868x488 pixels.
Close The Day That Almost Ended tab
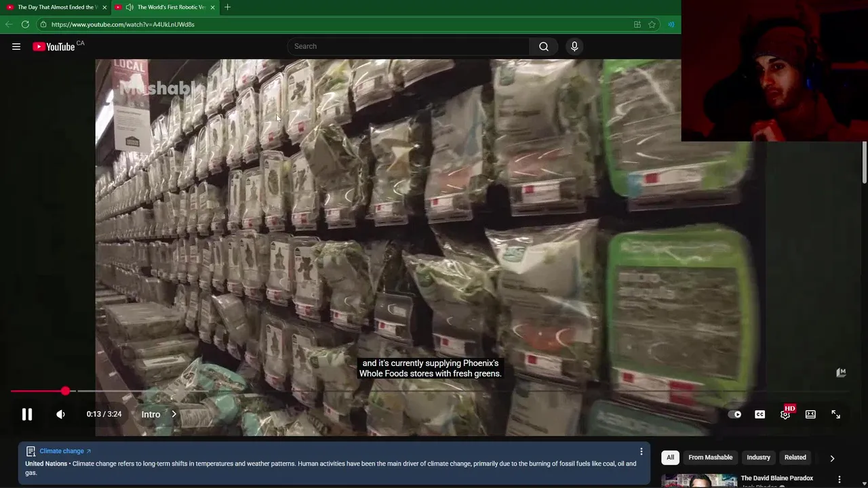(104, 7)
